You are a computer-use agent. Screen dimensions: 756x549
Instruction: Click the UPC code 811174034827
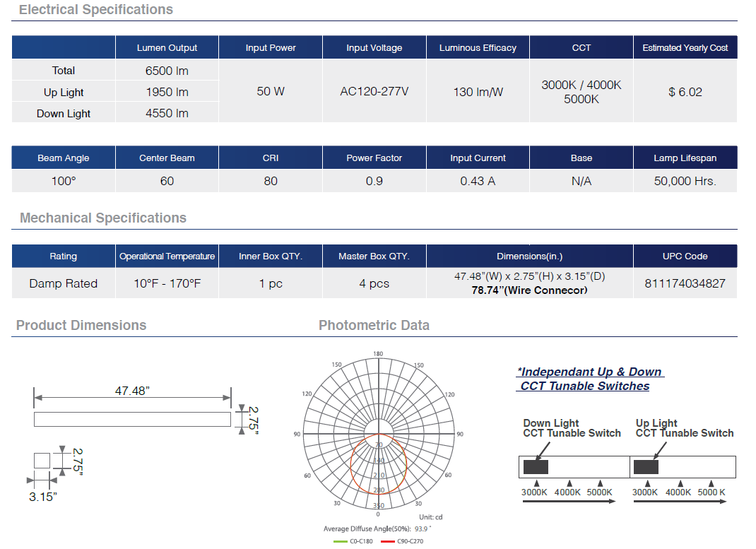click(685, 283)
